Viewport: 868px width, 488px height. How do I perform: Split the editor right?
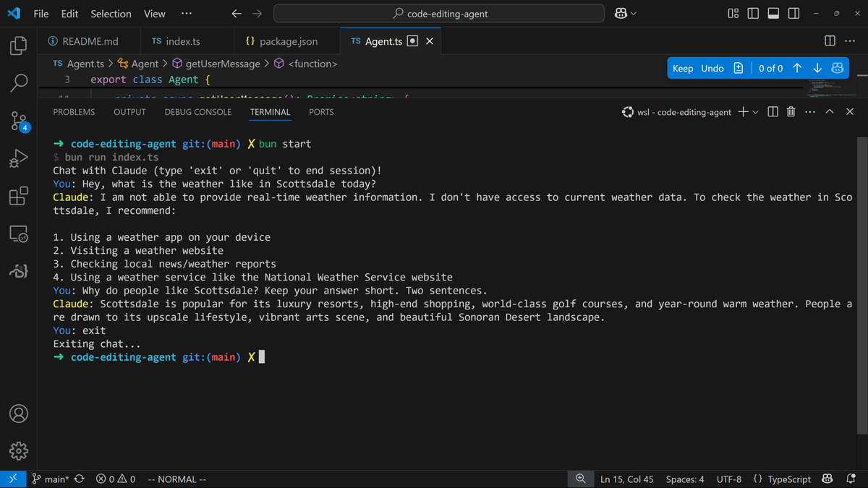coord(830,41)
